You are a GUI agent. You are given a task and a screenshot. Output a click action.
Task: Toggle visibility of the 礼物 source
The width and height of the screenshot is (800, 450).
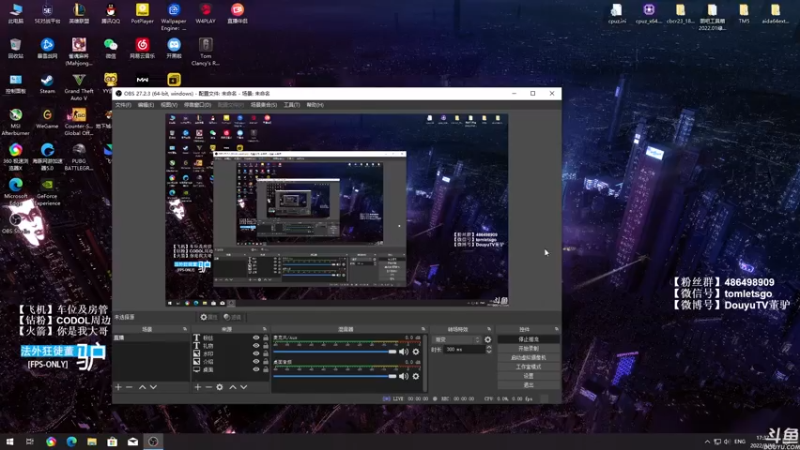coord(256,345)
